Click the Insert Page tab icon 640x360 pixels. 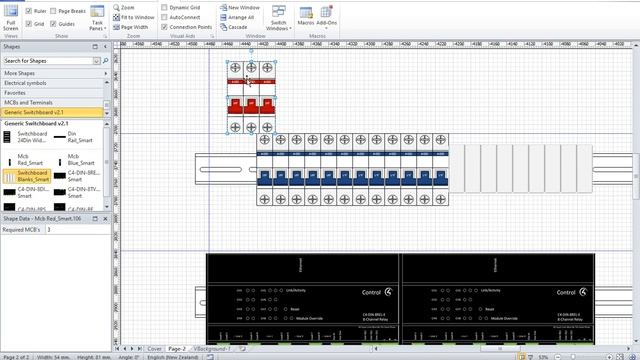[x=242, y=349]
